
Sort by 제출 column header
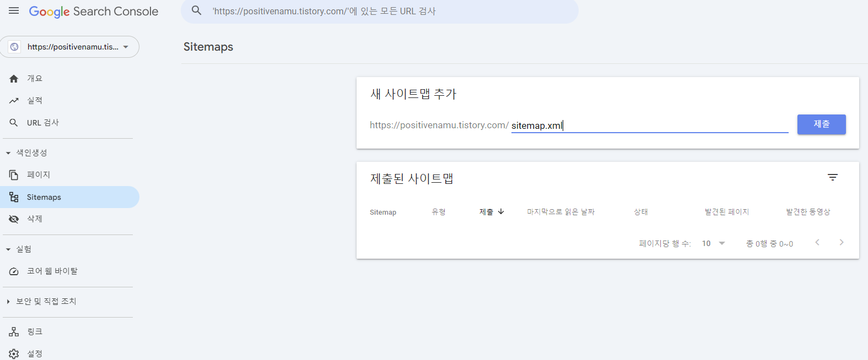(x=486, y=212)
